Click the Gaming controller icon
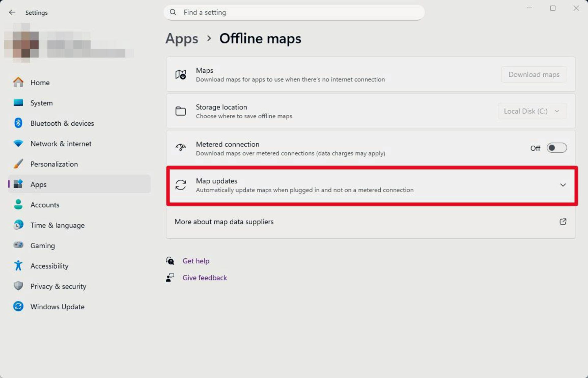Image resolution: width=588 pixels, height=378 pixels. point(18,245)
